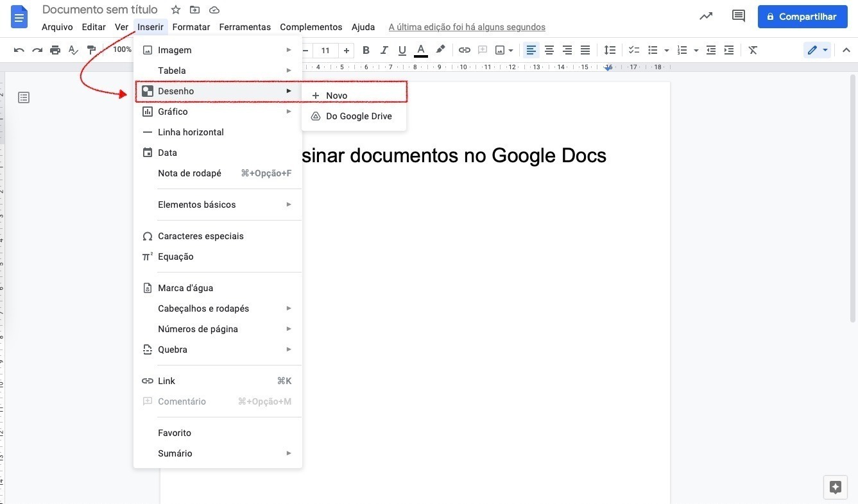Expand the Imagem submenu
Screen dimensions: 858x504
coord(218,50)
